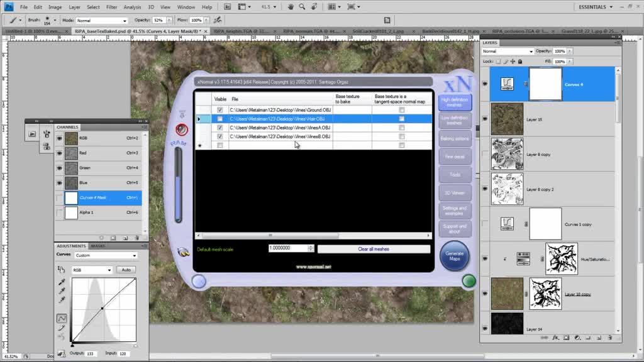Open xNormal Low definition meshes section
The width and height of the screenshot is (644, 362).
coord(455,120)
